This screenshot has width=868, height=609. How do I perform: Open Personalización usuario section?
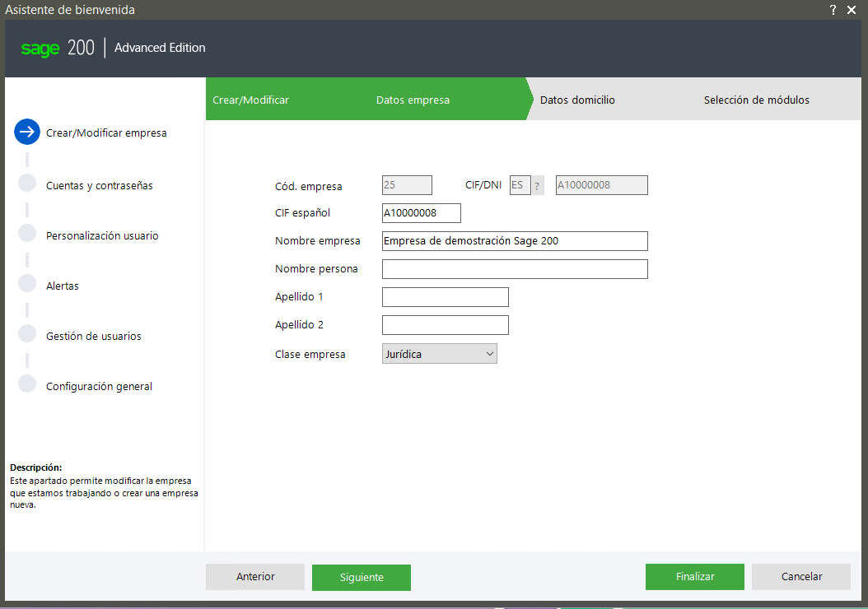pos(102,235)
